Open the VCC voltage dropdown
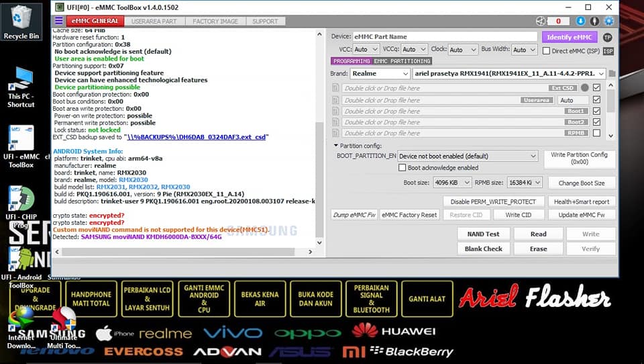644x364 pixels. point(366,49)
